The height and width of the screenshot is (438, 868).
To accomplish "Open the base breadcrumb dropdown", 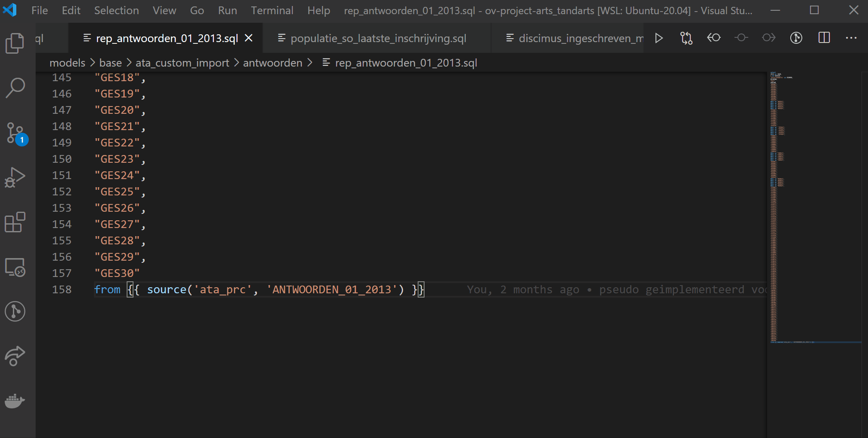I will point(110,63).
